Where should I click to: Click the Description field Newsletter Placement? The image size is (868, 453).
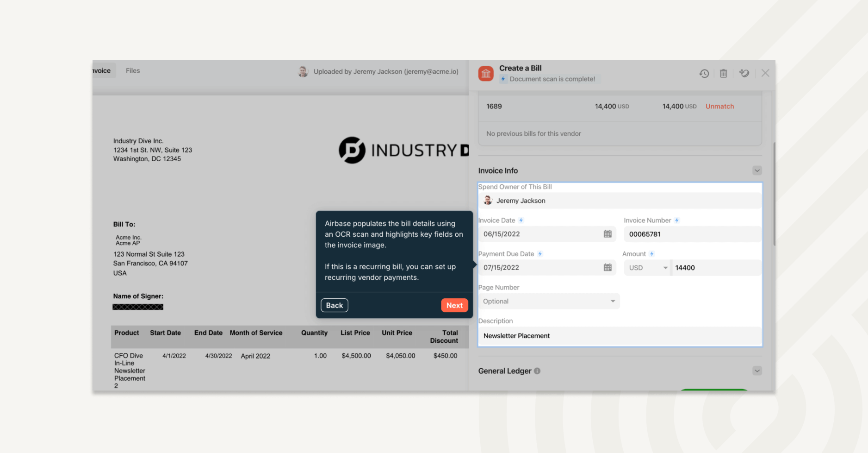pyautogui.click(x=620, y=336)
